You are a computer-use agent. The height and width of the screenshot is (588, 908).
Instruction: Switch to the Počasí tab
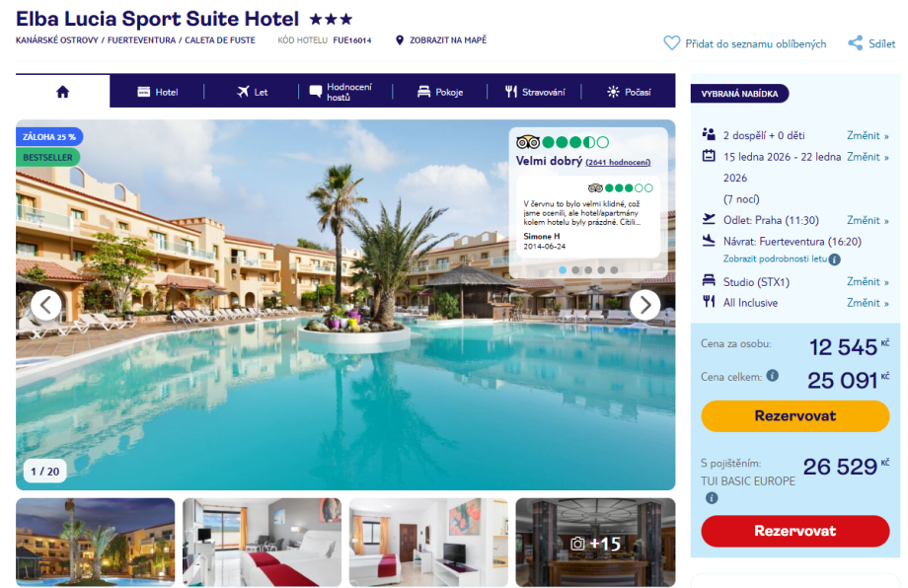point(629,92)
